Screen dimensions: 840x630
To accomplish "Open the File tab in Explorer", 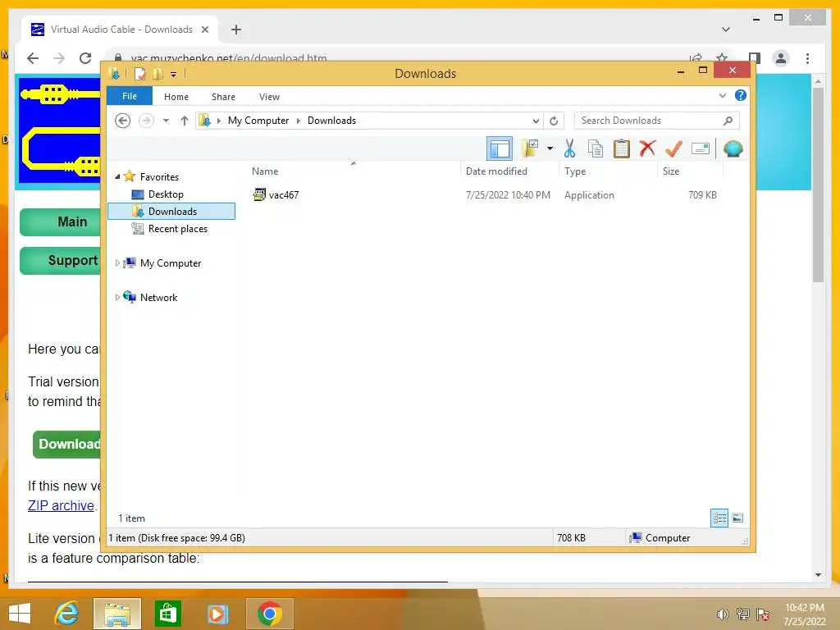I will click(130, 97).
